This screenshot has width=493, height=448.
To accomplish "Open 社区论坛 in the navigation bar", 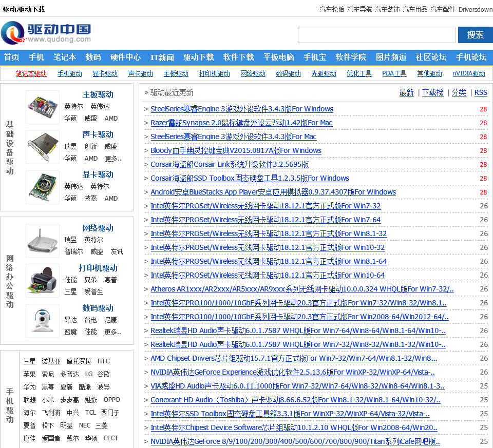I will 431,57.
